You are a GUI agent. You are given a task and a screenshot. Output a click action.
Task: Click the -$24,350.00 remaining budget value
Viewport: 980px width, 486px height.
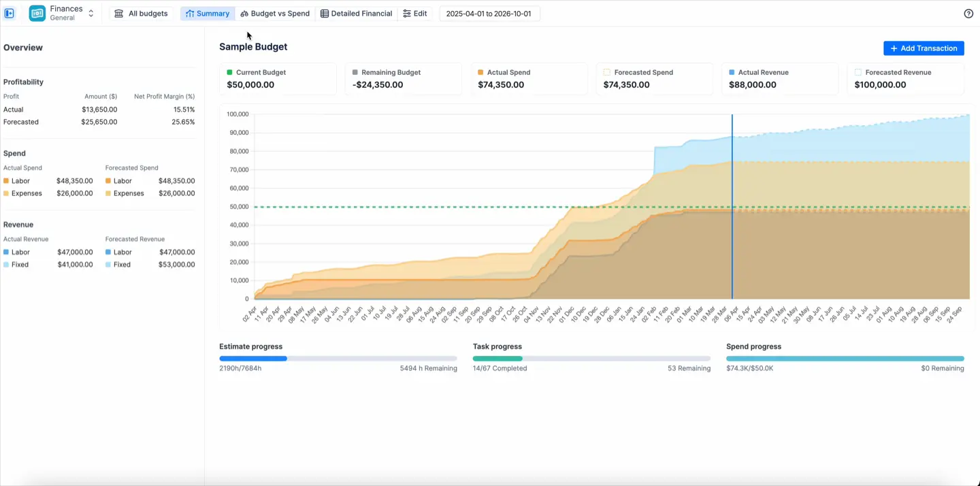pyautogui.click(x=378, y=85)
